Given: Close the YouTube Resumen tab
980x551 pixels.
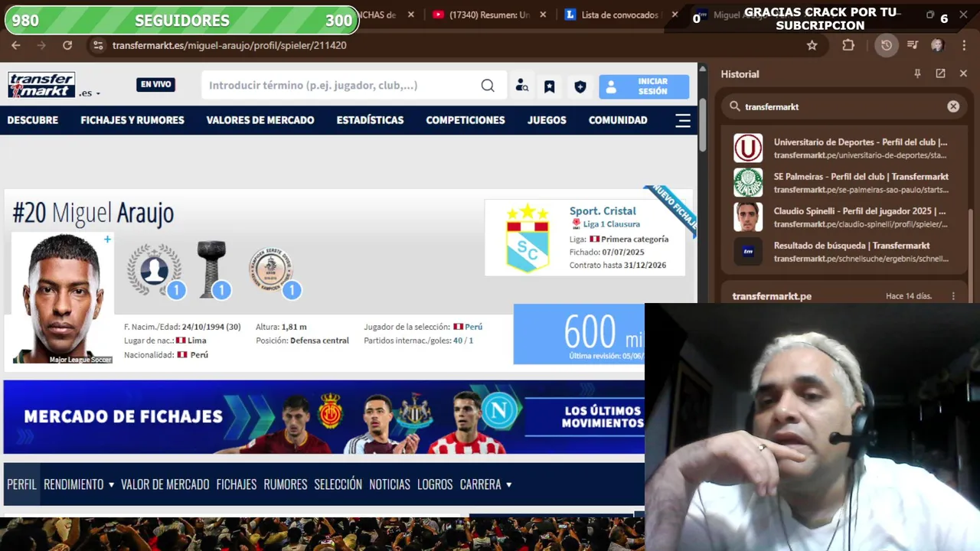Looking at the screenshot, I should click(x=543, y=15).
